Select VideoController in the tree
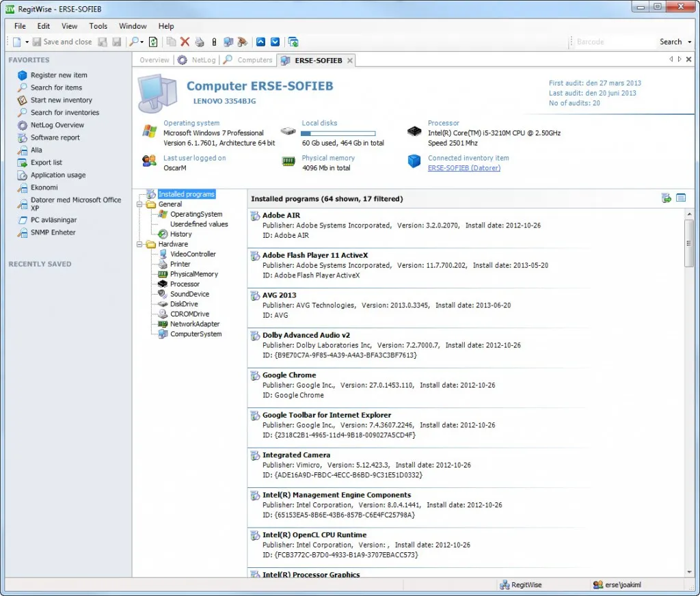Viewport: 700px width, 596px height. 193,254
